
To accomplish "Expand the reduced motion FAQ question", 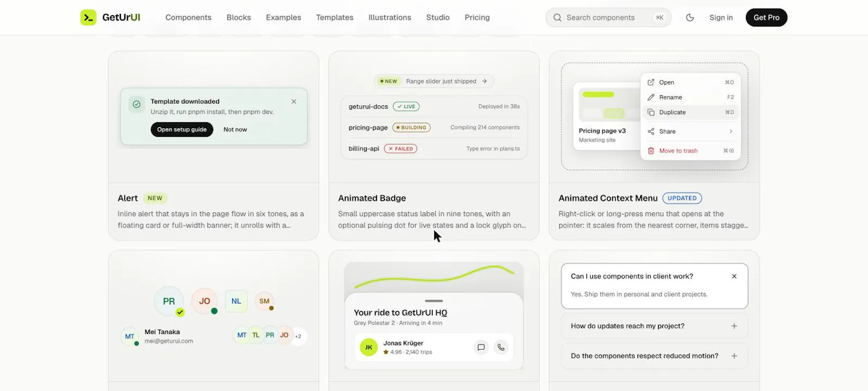I will tap(654, 356).
